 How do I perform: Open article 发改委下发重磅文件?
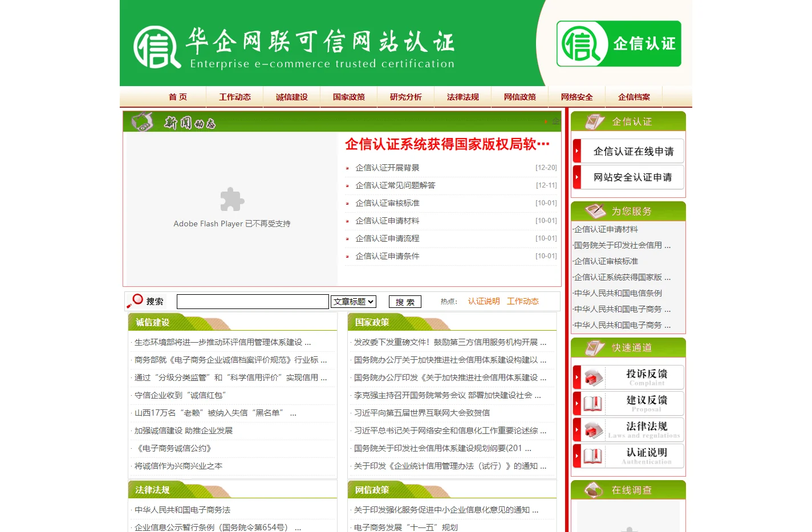pos(450,342)
